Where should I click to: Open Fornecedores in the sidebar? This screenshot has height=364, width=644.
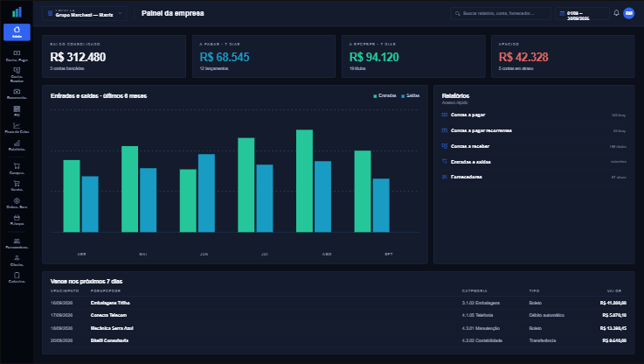click(17, 243)
